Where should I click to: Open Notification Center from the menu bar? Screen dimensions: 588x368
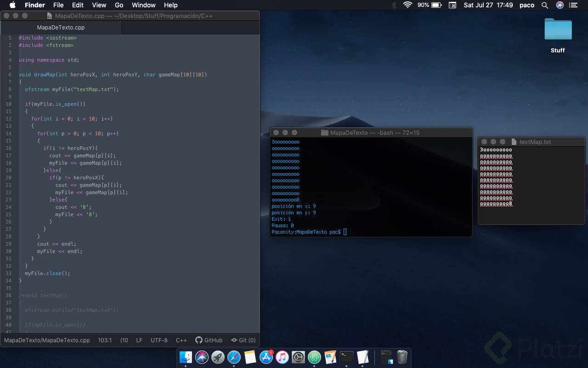(x=572, y=5)
